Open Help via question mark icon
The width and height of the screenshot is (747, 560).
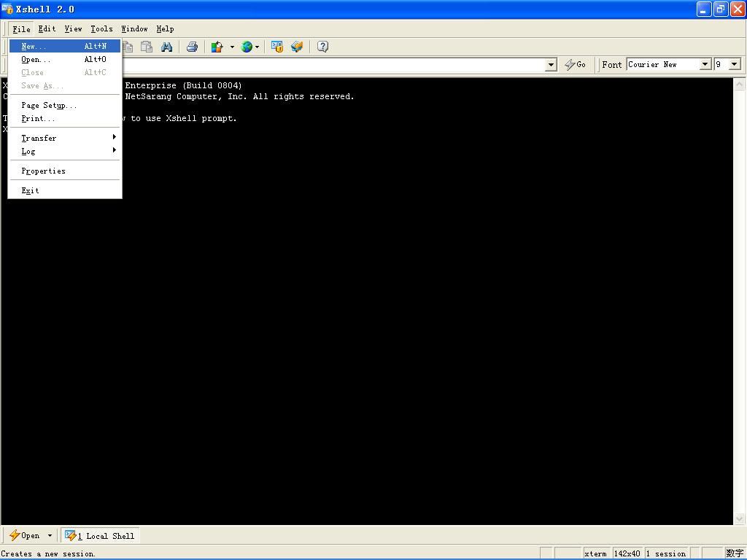pyautogui.click(x=322, y=47)
